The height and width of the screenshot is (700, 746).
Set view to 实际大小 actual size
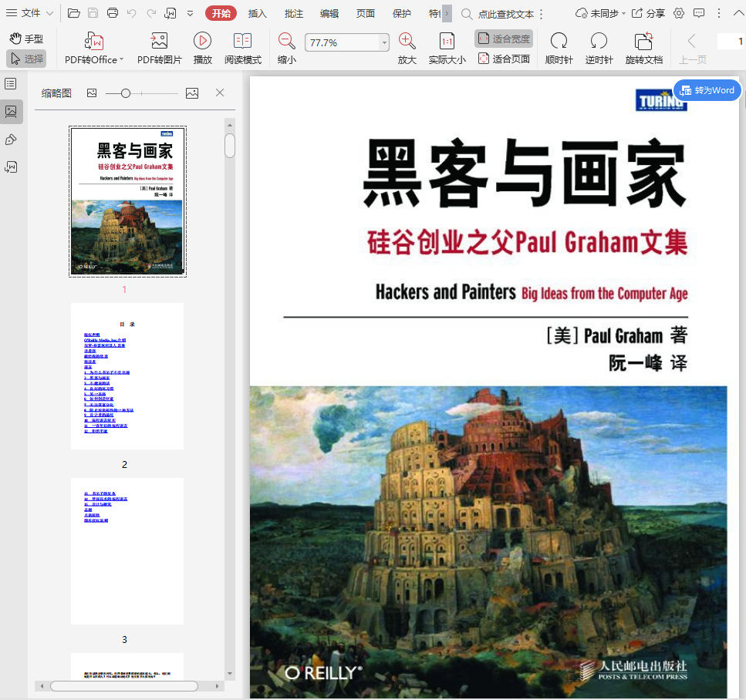click(447, 48)
